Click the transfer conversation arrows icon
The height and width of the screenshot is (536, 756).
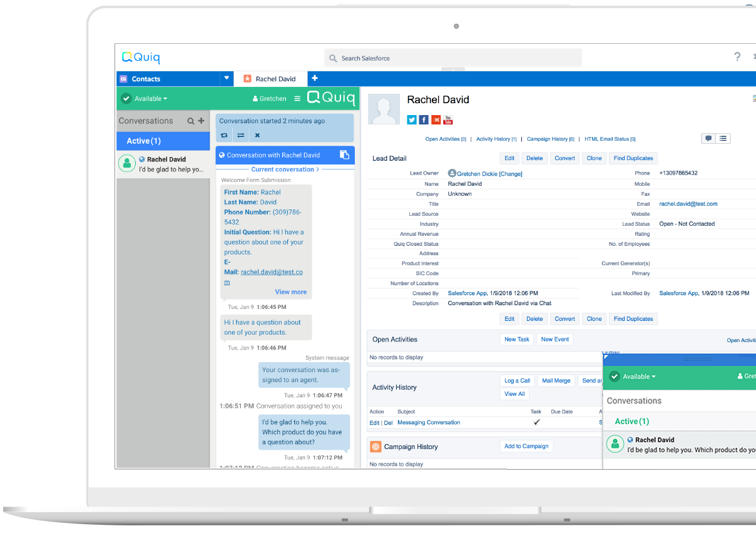point(241,135)
